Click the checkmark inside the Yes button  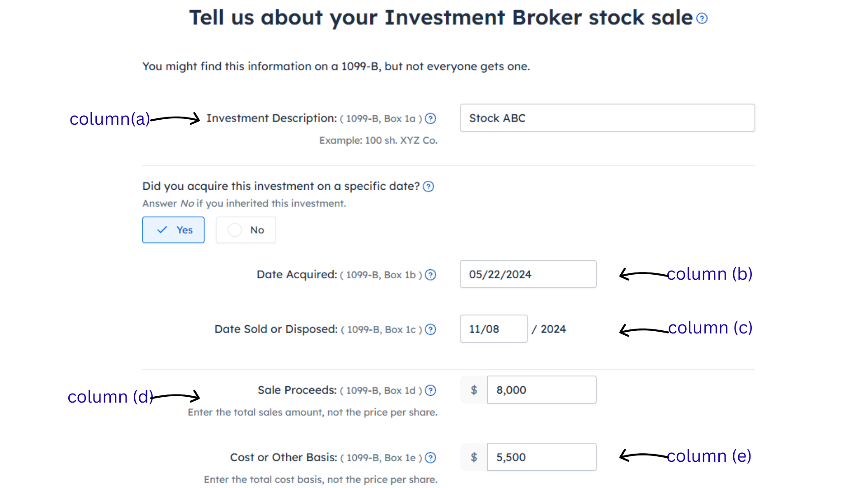click(x=162, y=230)
